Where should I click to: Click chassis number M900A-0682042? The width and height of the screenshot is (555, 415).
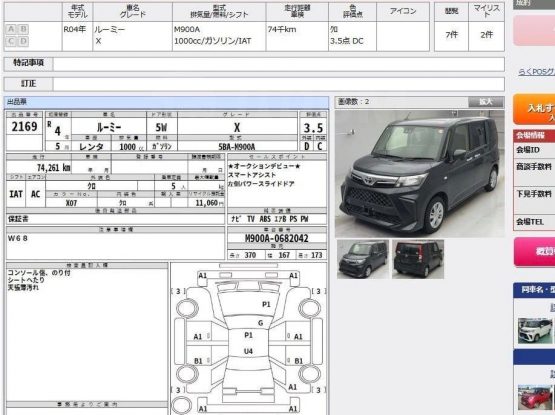pyautogui.click(x=277, y=238)
